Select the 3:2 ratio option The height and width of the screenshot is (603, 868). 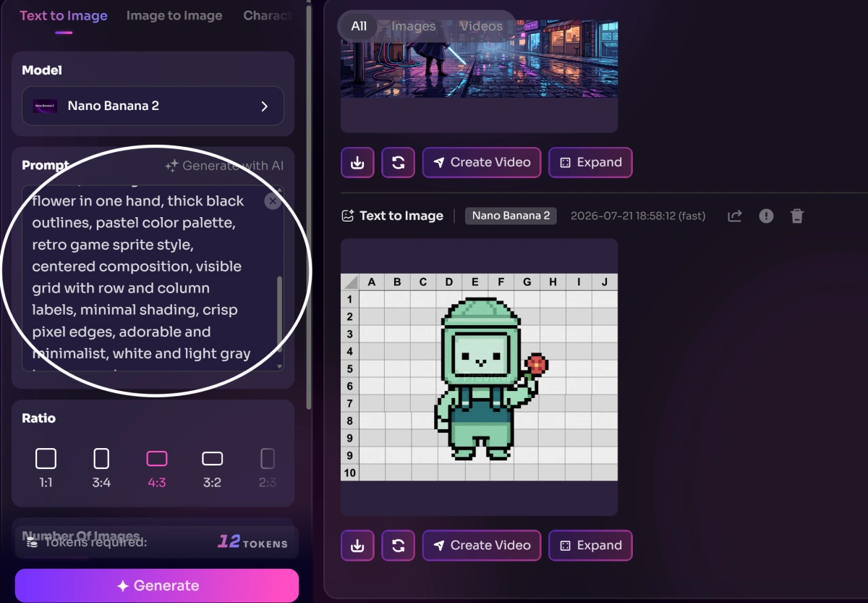pos(212,467)
